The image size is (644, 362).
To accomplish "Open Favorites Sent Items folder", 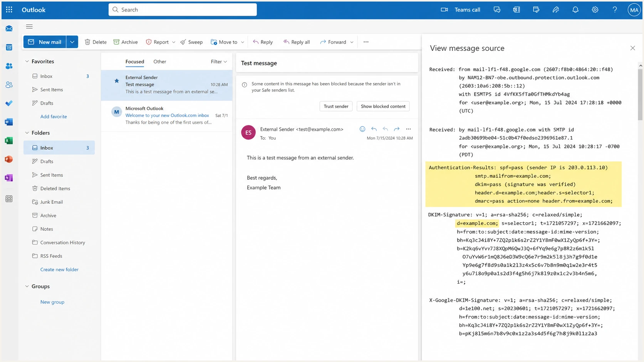I will (59, 90).
